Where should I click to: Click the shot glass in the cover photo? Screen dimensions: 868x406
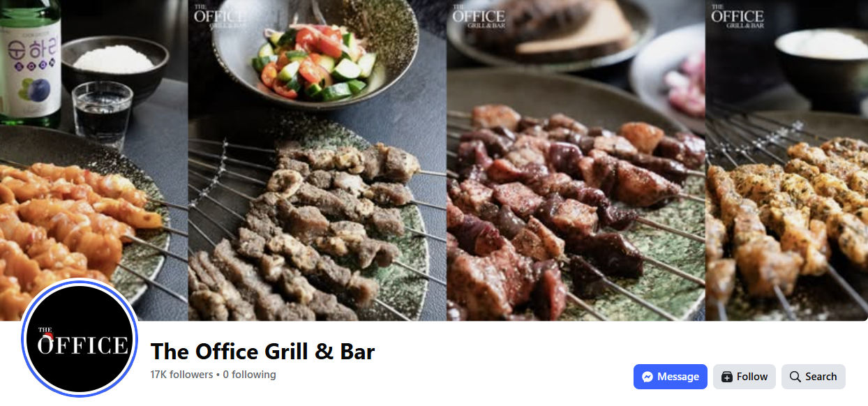coord(103,115)
